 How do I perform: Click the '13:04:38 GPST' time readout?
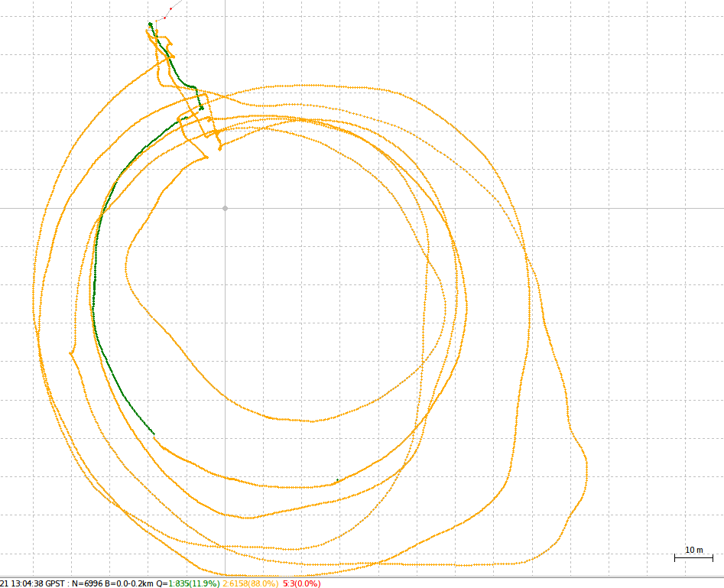click(x=37, y=583)
